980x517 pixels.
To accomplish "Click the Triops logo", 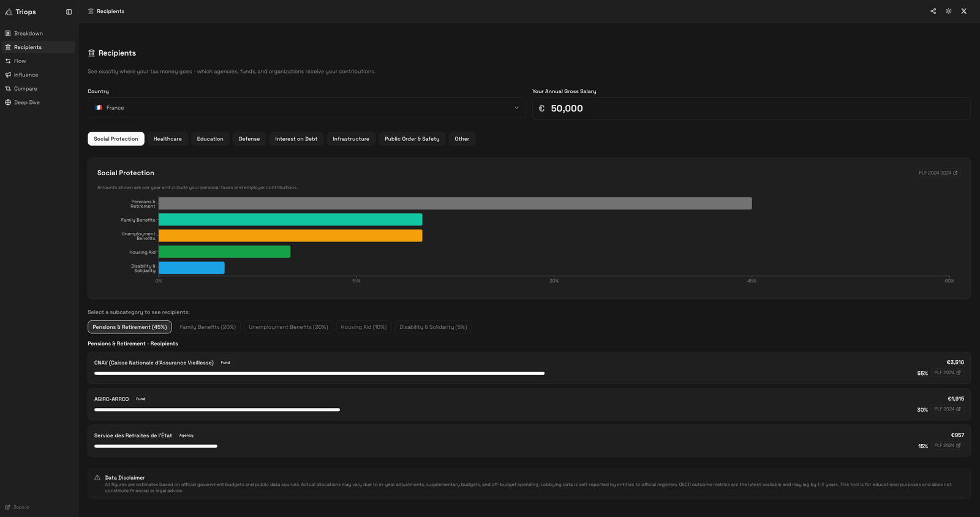I will tap(21, 12).
